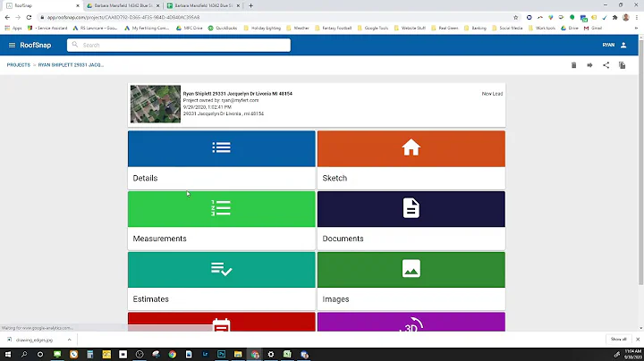Open the Windows Start menu
Screen dimensions: 644x361
[x=8, y=355]
